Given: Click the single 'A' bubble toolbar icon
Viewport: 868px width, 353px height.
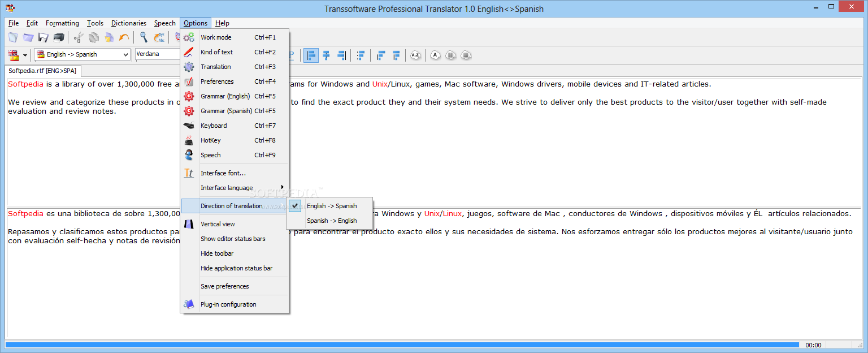Looking at the screenshot, I should pos(435,55).
